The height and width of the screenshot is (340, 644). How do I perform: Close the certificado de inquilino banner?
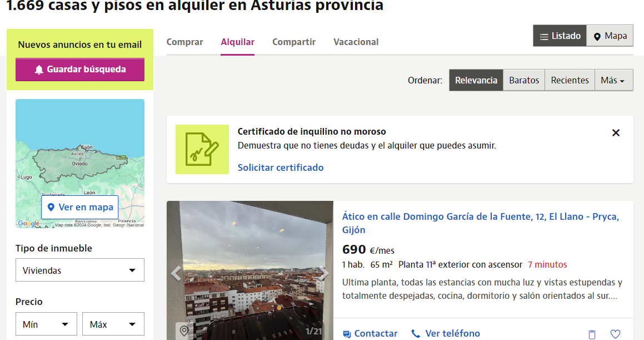(616, 133)
